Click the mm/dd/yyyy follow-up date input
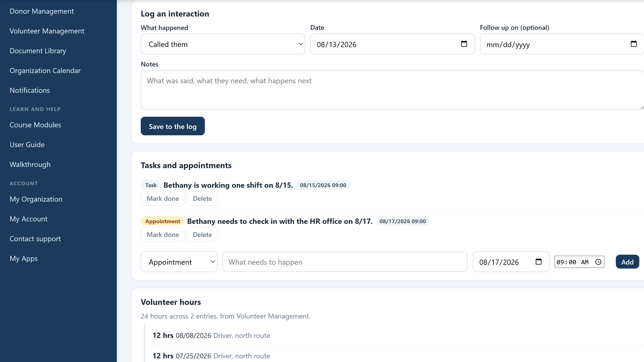 [562, 44]
